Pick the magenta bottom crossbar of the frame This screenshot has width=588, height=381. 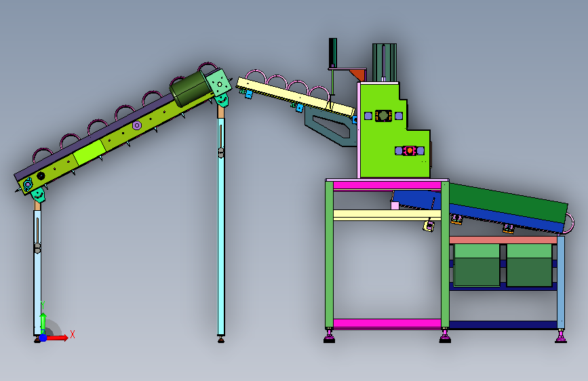[387, 323]
